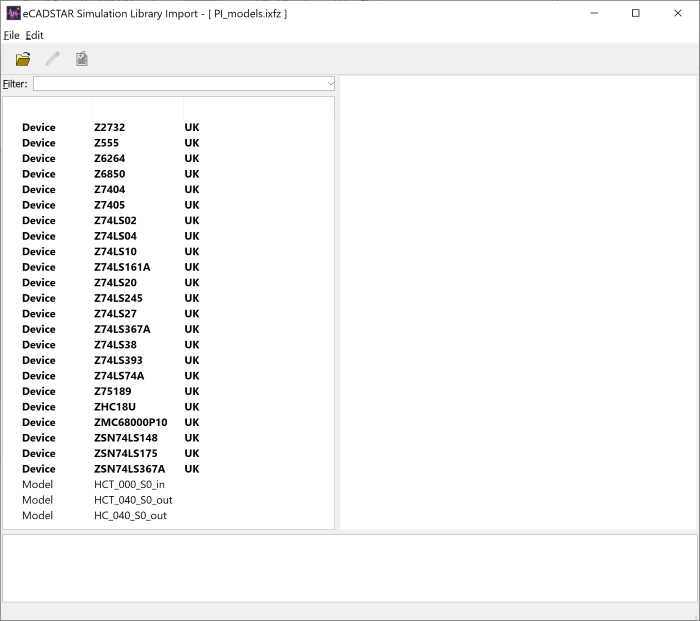Select the Z74LS04 device row
The image size is (700, 621).
pyautogui.click(x=169, y=236)
